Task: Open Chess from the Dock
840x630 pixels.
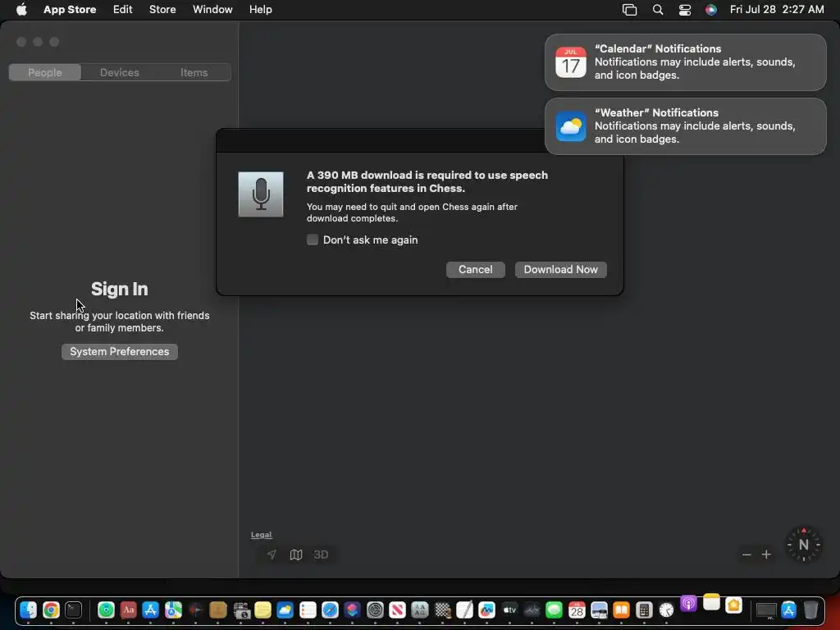Action: [442, 609]
